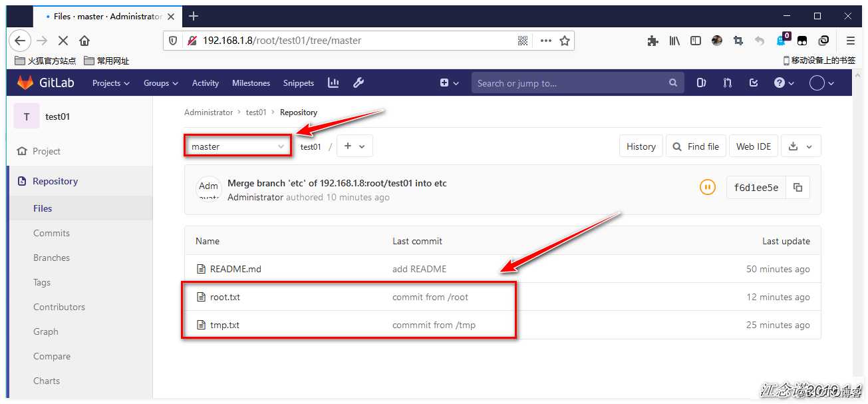The image size is (868, 404).
Task: Open Commits in sidebar
Action: click(x=51, y=233)
